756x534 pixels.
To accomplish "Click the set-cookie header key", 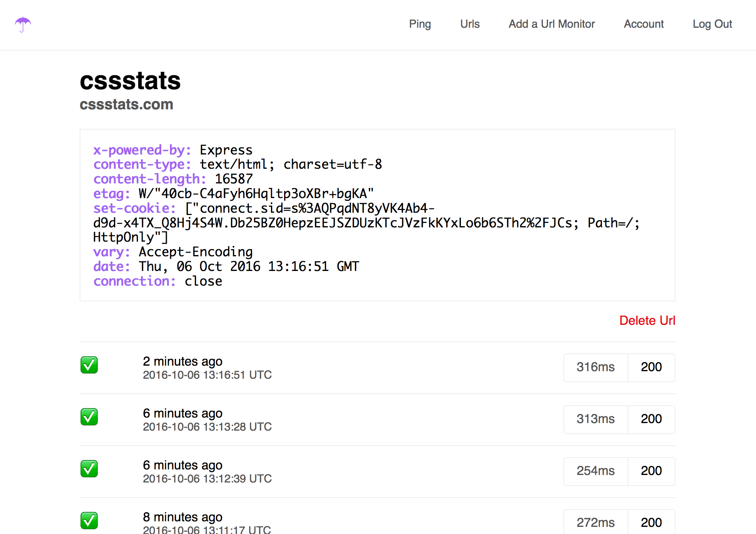I will coord(134,208).
